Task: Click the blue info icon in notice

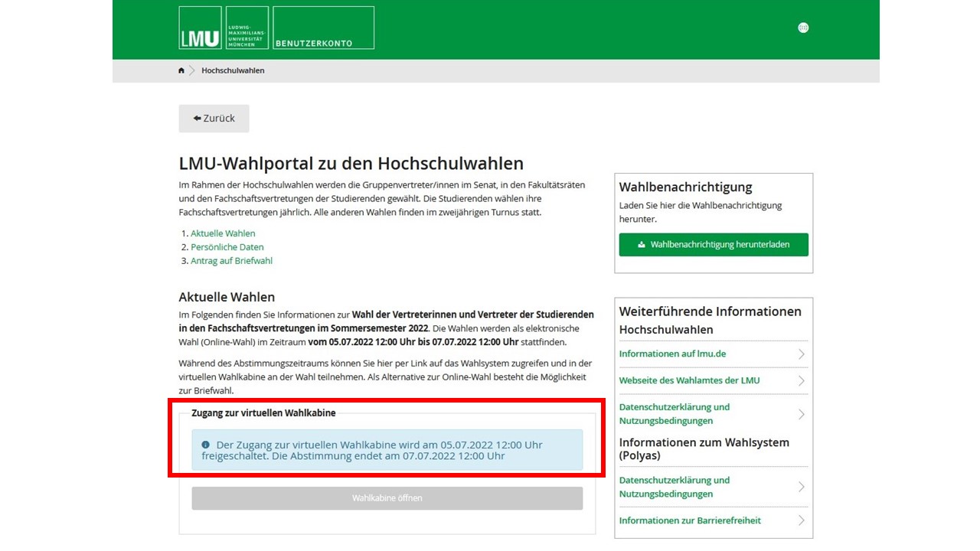Action: click(205, 445)
